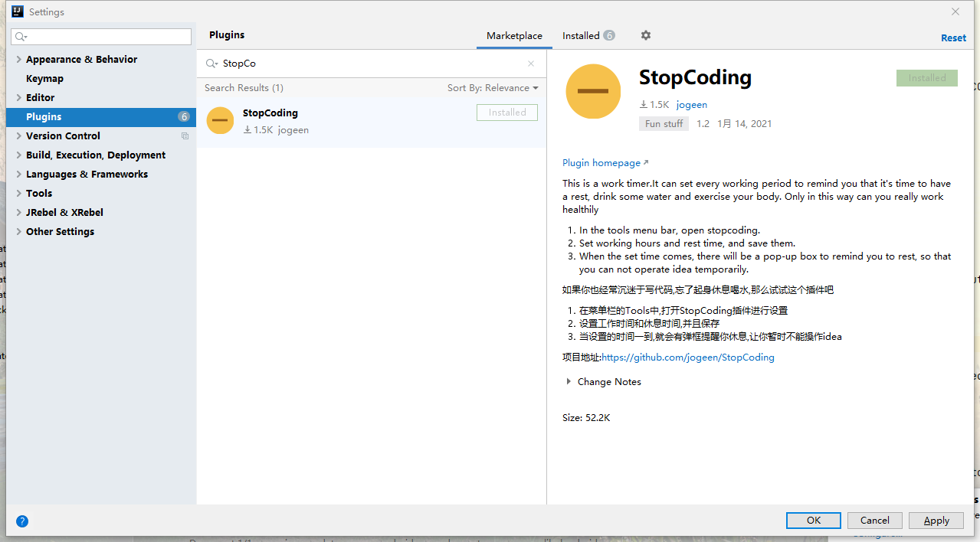Click the Reset link
Viewport: 980px width, 542px height.
coord(953,38)
